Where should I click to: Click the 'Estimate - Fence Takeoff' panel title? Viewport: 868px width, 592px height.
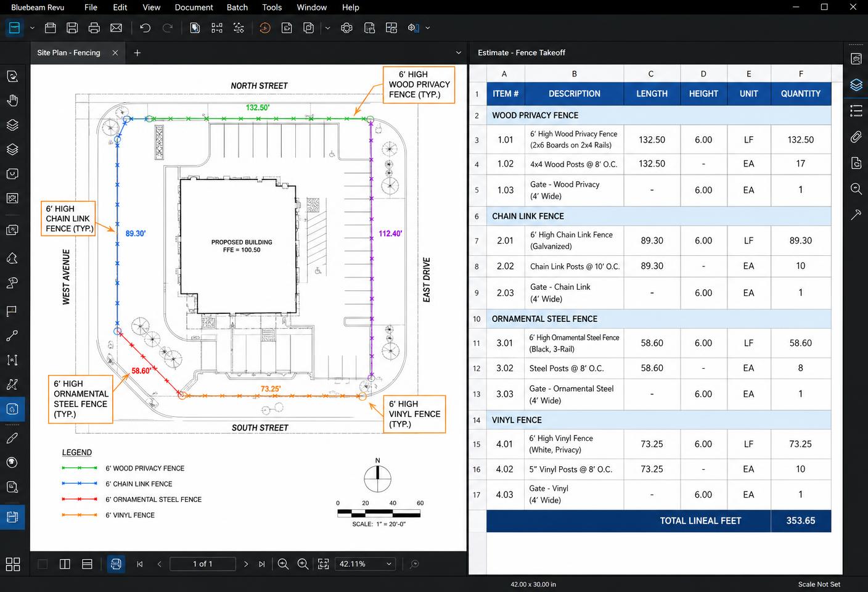click(522, 53)
